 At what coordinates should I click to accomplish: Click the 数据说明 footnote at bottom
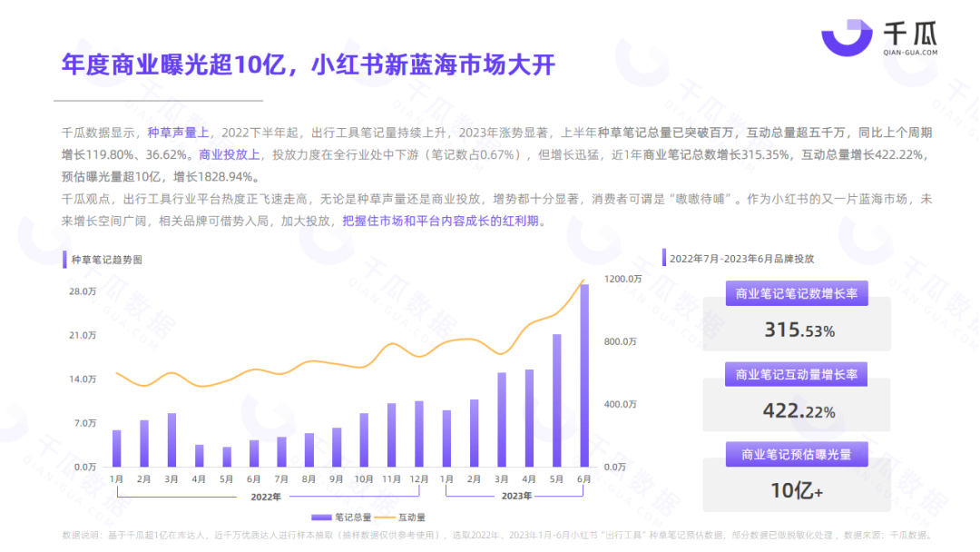[498, 535]
